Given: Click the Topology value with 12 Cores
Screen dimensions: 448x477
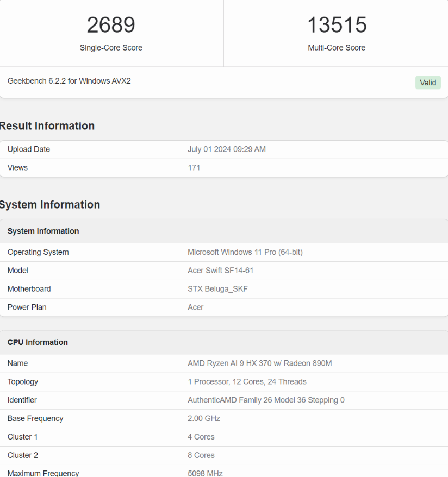Looking at the screenshot, I should [x=247, y=382].
